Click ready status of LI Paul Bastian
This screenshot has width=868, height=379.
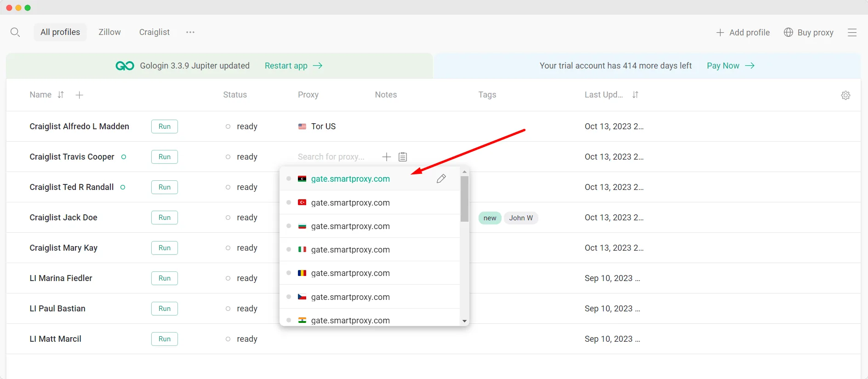pos(241,309)
